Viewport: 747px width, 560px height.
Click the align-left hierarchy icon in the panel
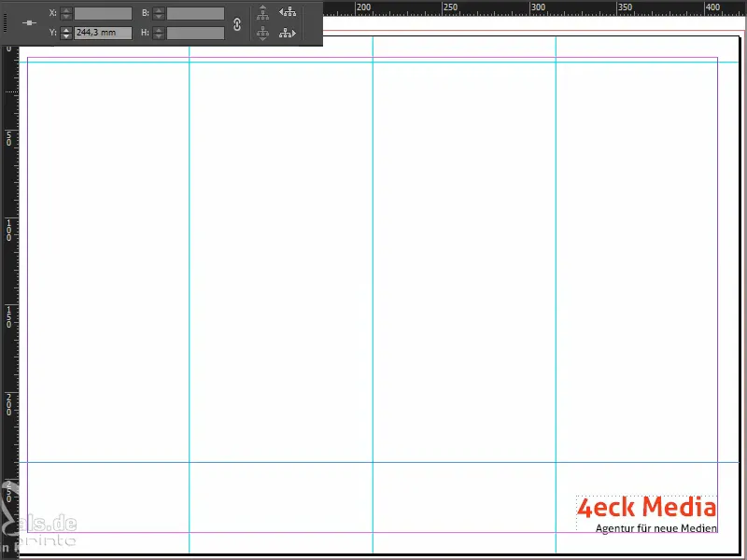(x=289, y=12)
